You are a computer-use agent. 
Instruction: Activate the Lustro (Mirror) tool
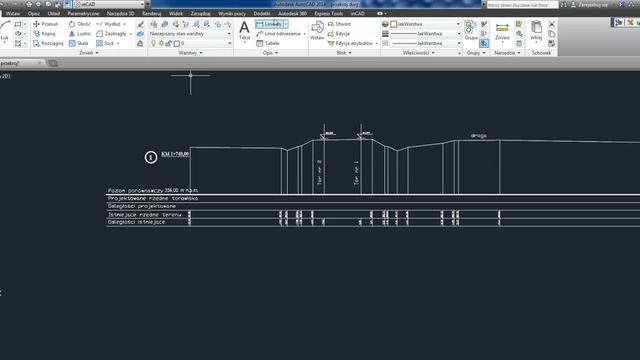tap(80, 33)
